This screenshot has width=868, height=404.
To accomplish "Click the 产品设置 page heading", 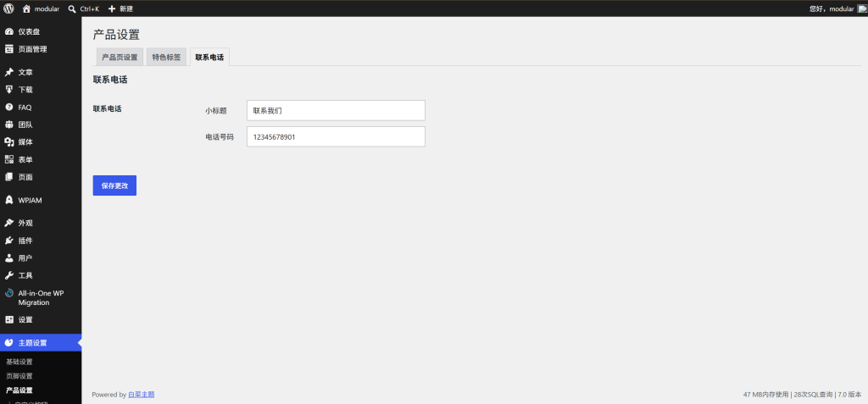I will pos(116,35).
